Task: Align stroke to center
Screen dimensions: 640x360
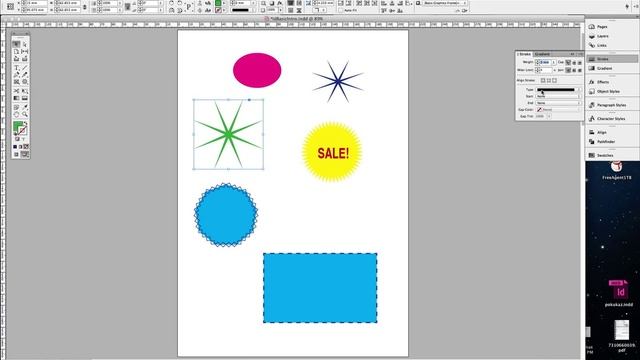Action: pyautogui.click(x=543, y=80)
